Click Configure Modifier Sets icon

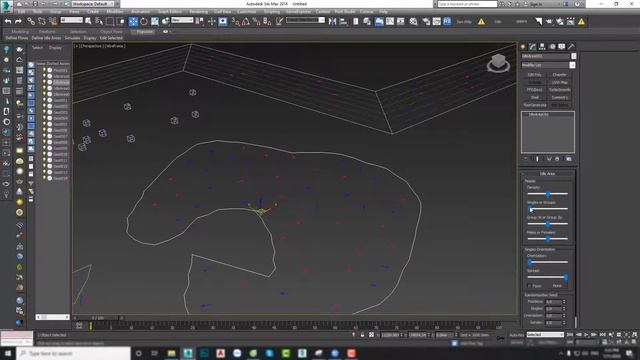click(x=569, y=158)
